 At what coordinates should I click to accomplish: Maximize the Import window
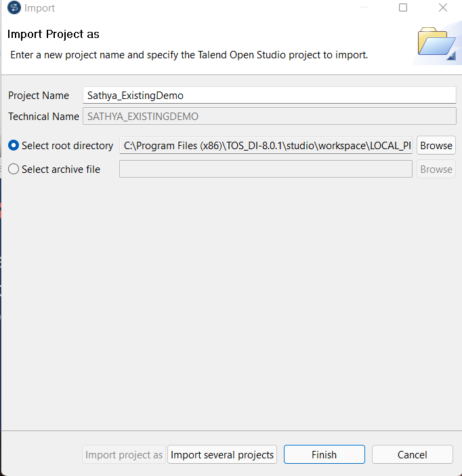(x=403, y=7)
